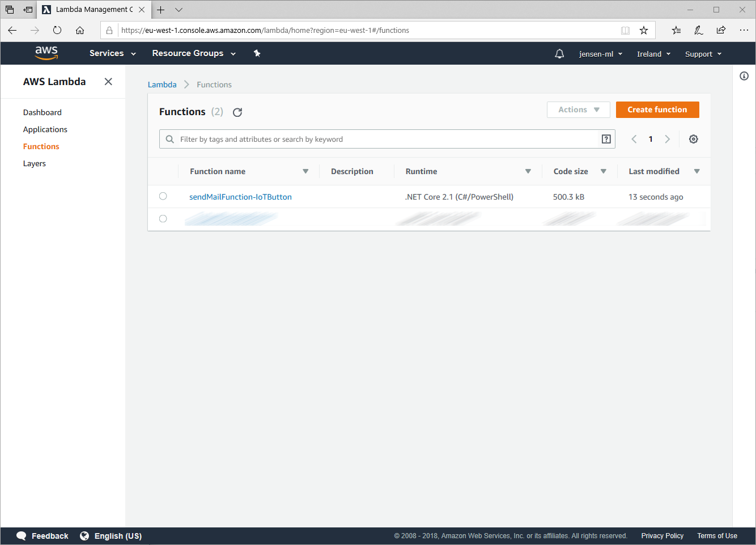Open table preferences gear icon

(x=693, y=139)
